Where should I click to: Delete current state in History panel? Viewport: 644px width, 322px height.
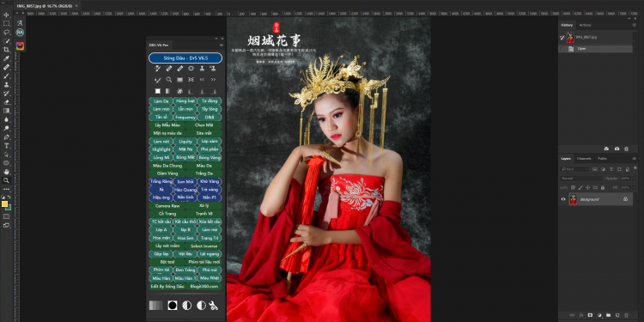pos(626,149)
